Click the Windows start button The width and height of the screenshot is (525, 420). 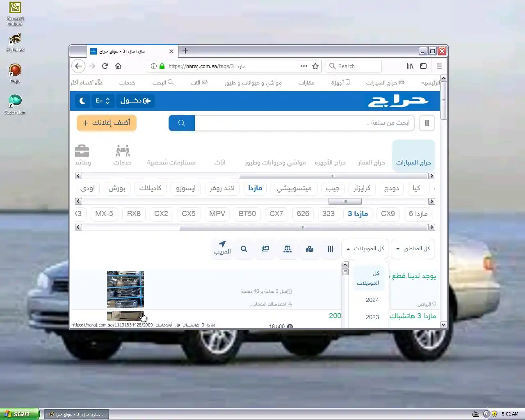[20, 414]
